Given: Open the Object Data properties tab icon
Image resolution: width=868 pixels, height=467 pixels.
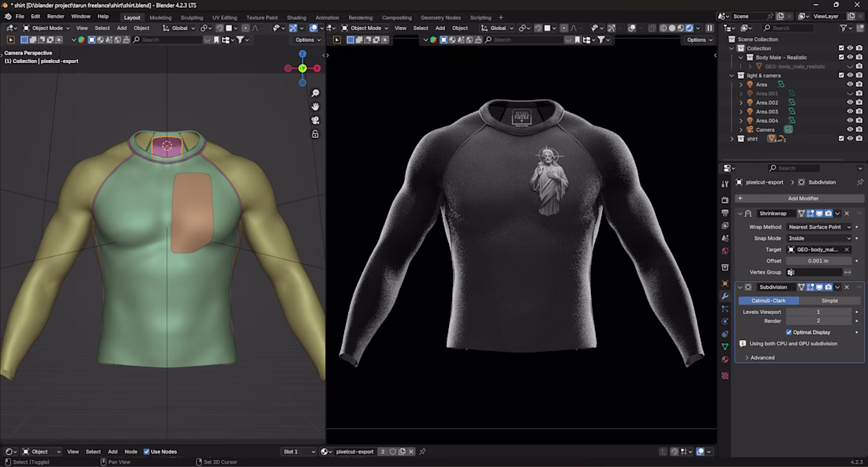Looking at the screenshot, I should pyautogui.click(x=725, y=346).
